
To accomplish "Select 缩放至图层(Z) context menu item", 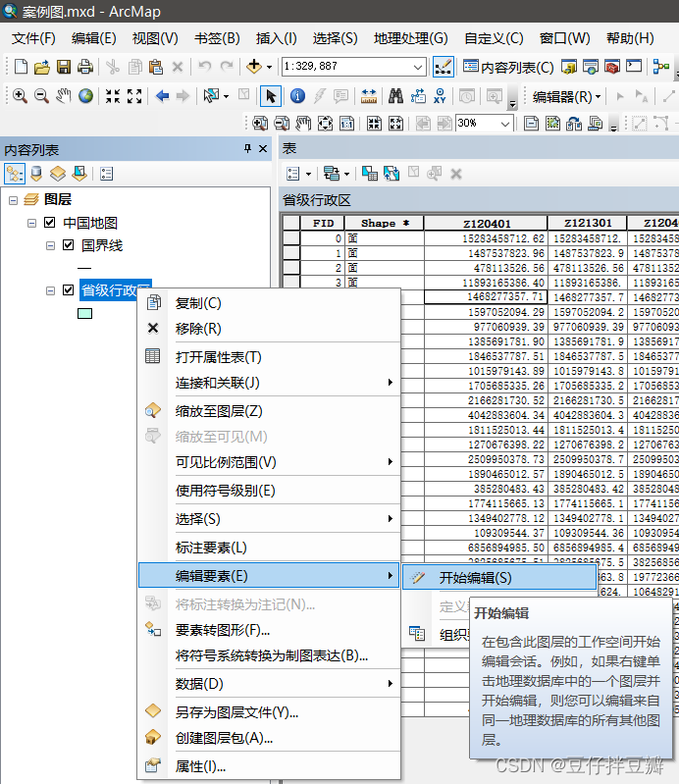I will click(269, 411).
